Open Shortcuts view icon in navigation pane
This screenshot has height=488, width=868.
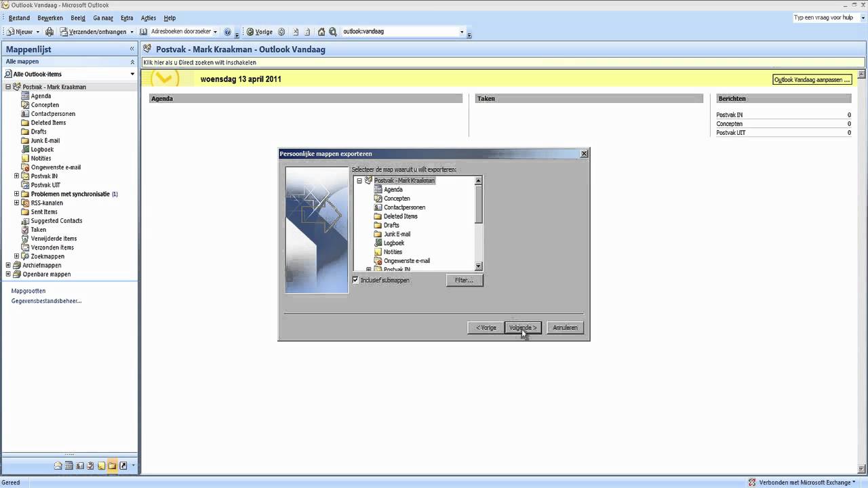click(123, 466)
